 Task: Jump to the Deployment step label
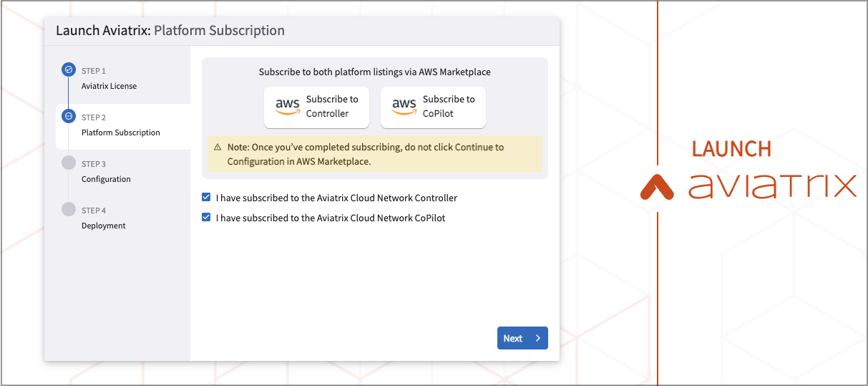pos(103,226)
